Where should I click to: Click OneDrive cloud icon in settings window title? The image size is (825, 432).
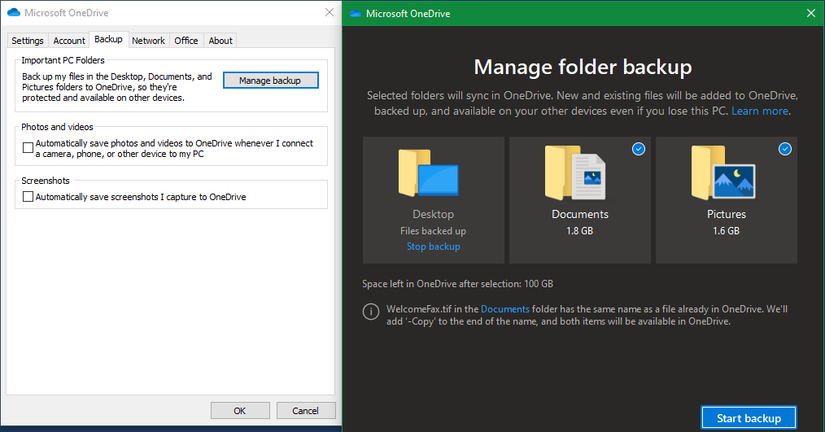[14, 12]
